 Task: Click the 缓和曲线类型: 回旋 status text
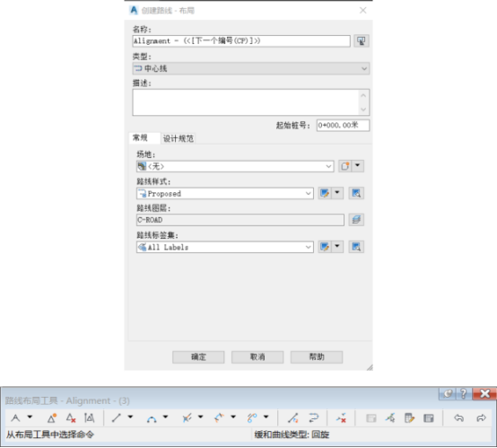[292, 435]
